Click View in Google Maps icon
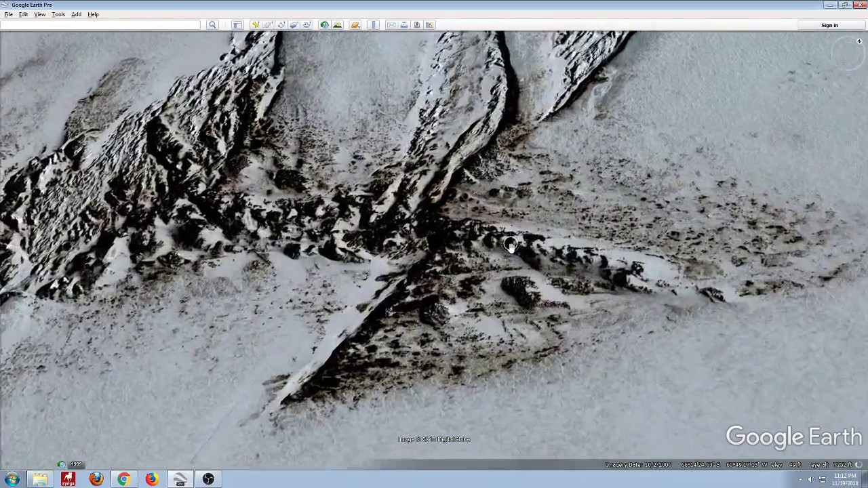Image resolution: width=868 pixels, height=488 pixels. click(x=430, y=25)
